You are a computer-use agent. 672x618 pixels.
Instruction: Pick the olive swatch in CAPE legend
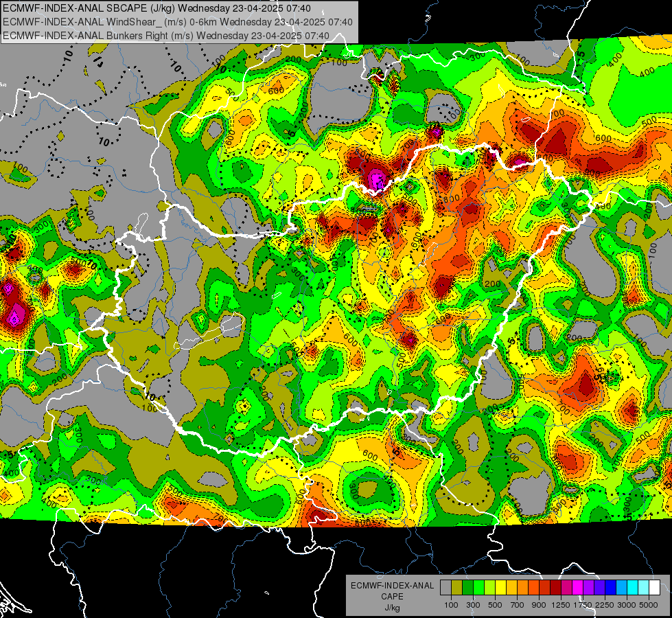(457, 588)
